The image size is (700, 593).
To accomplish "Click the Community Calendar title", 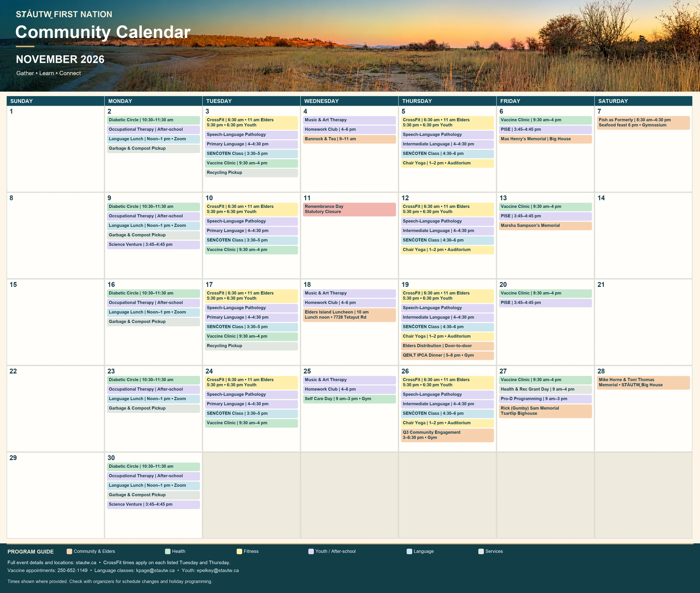I will (x=103, y=32).
